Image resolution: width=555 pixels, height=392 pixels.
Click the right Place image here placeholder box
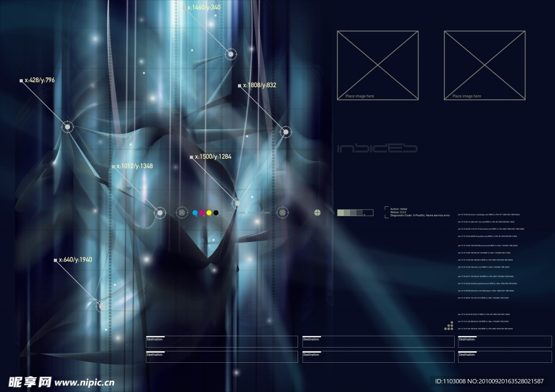pyautogui.click(x=485, y=66)
